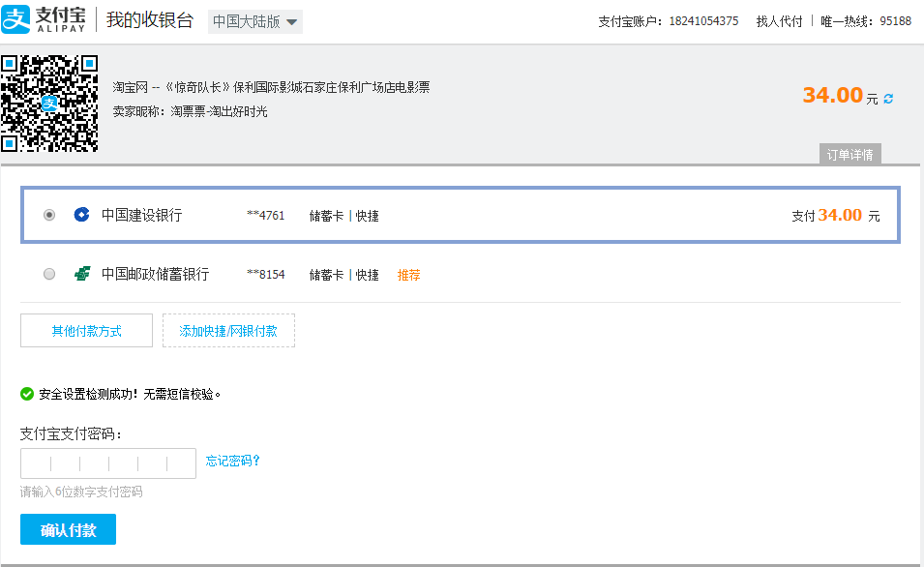Click the 找人代付 link
Viewport: 924px width, 567px height.
pyautogui.click(x=779, y=21)
